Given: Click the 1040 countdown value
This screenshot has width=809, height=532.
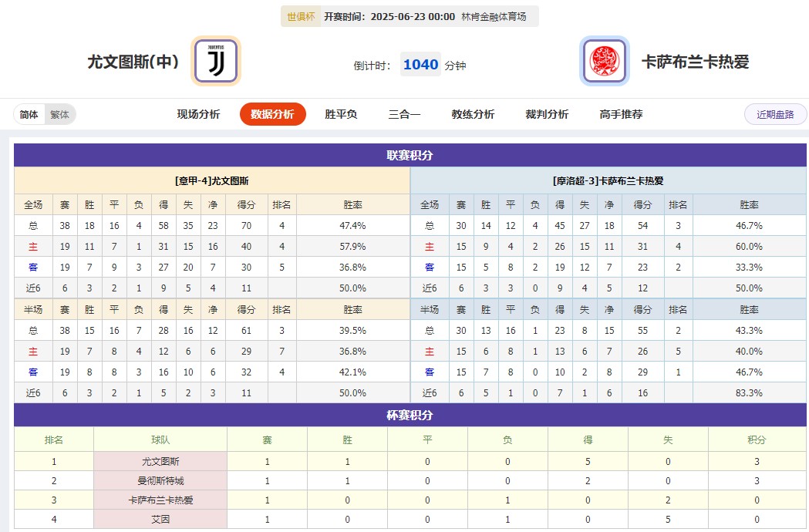Looking at the screenshot, I should pos(420,65).
